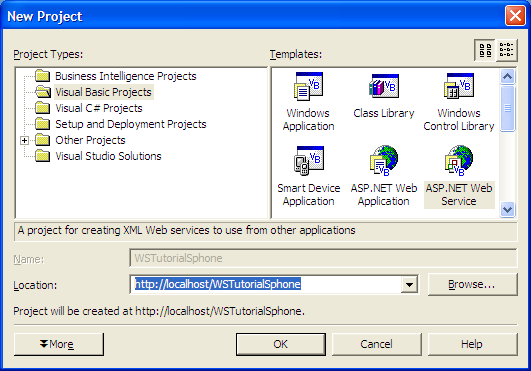The height and width of the screenshot is (371, 531).
Task: Expand the Other Projects tree node
Action: click(24, 140)
